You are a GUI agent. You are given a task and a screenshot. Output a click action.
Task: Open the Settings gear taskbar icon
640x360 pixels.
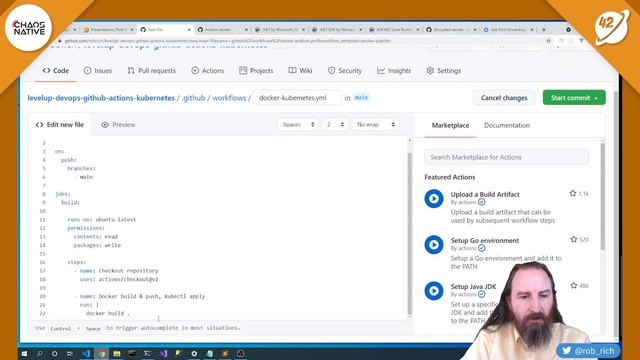pos(194,353)
